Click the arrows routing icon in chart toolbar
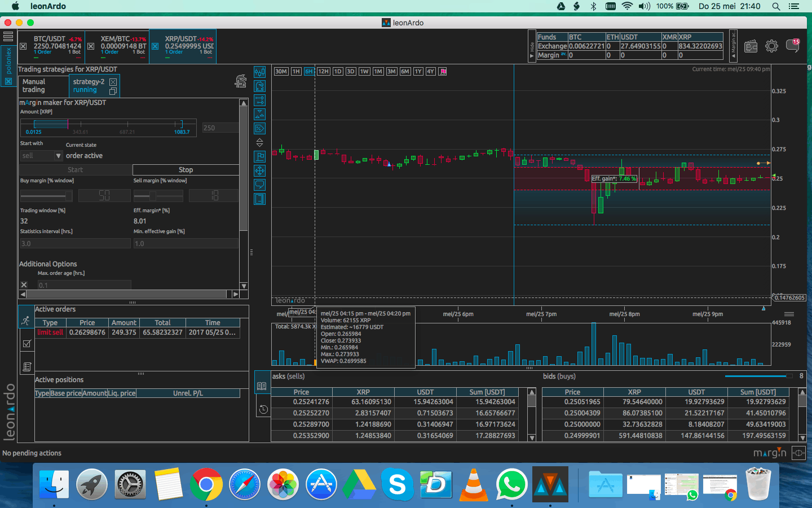This screenshot has width=812, height=508. pyautogui.click(x=259, y=100)
